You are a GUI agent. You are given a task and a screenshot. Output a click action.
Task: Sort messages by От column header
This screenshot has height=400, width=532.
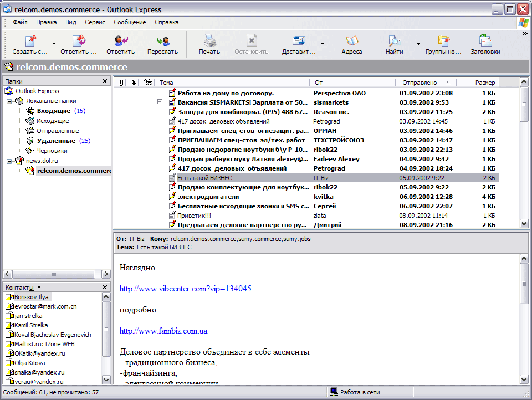click(x=352, y=83)
